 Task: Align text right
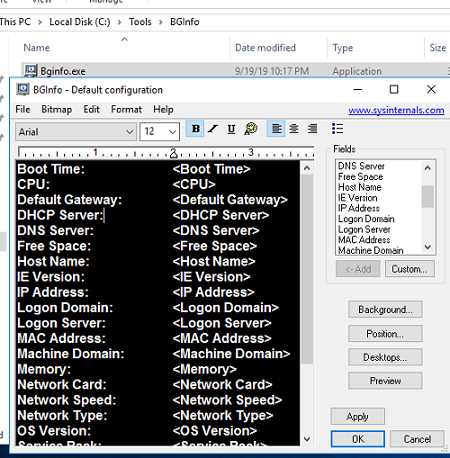tap(312, 129)
